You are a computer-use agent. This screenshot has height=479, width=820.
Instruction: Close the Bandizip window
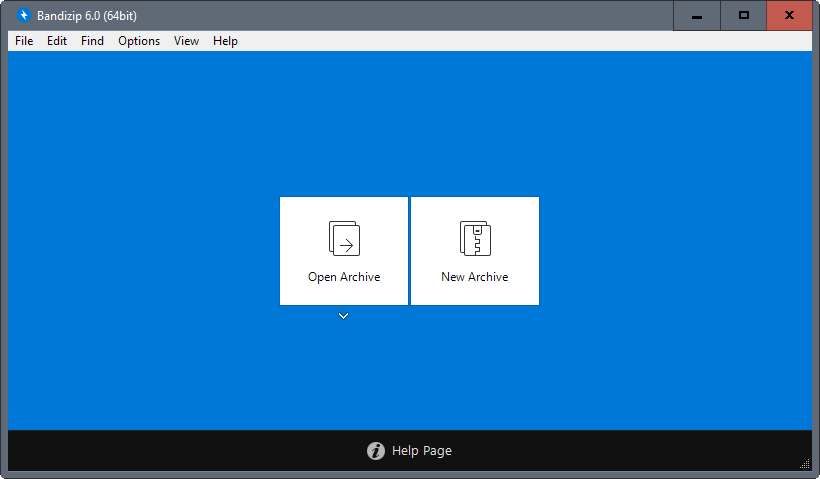tap(789, 16)
